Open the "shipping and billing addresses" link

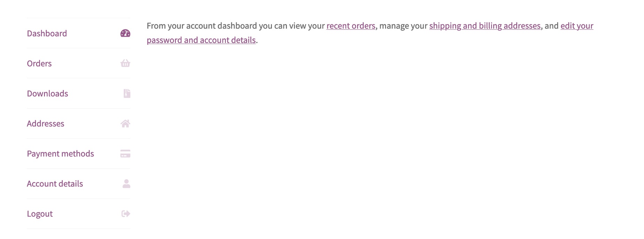click(x=485, y=26)
